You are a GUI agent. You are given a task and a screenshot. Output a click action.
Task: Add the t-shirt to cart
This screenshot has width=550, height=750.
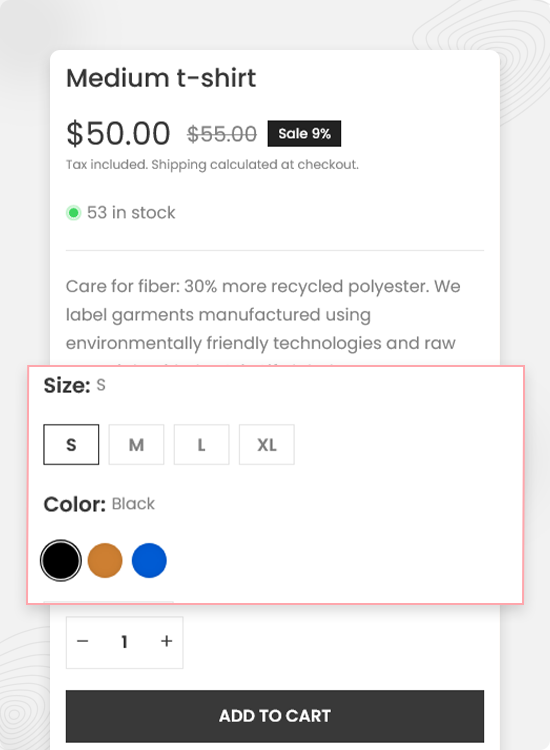tap(275, 716)
